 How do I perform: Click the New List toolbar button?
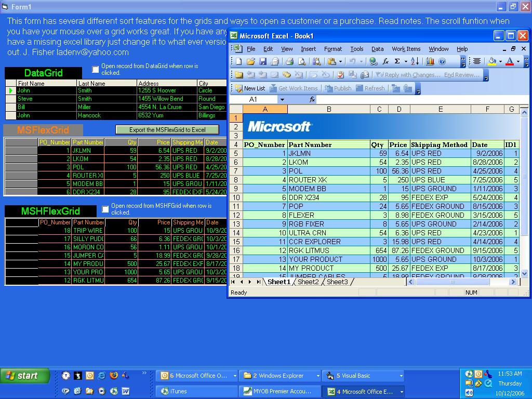click(250, 88)
